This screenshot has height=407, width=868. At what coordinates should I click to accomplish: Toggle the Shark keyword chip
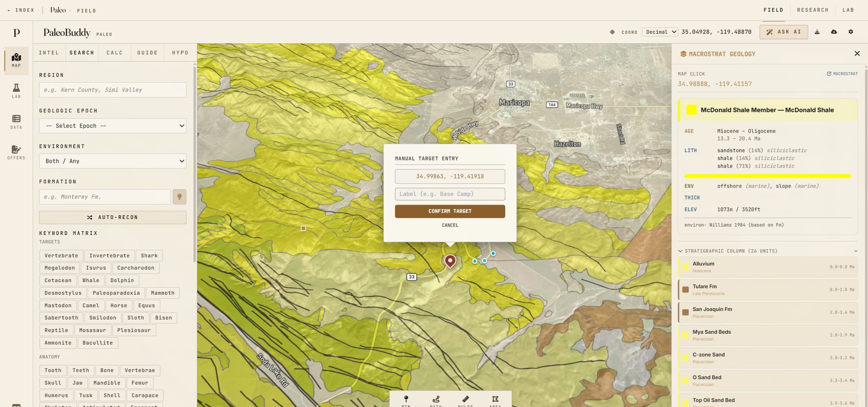(149, 255)
